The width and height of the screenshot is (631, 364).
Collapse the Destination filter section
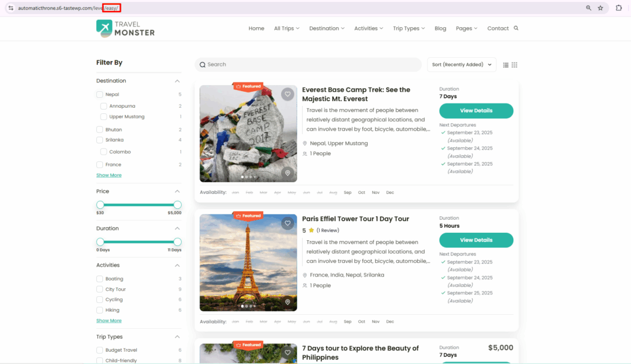[x=177, y=81]
